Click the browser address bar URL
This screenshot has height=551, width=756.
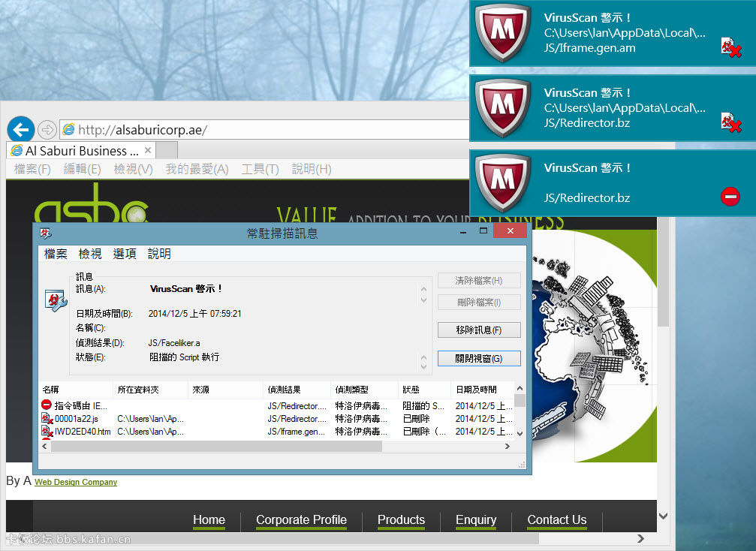pyautogui.click(x=142, y=130)
